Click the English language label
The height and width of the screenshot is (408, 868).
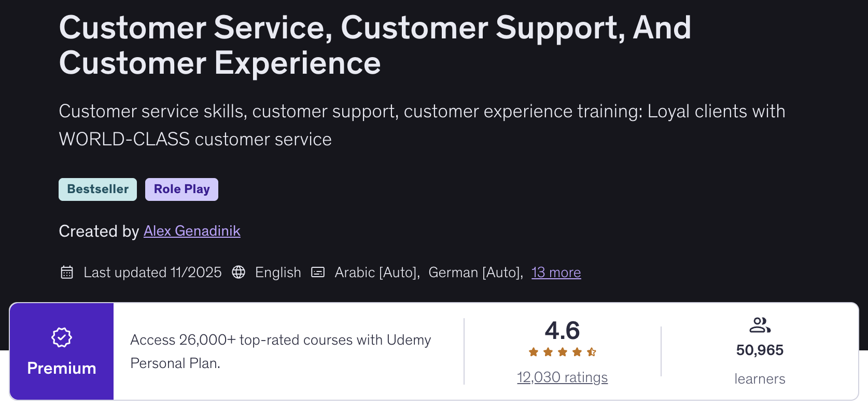[x=278, y=272]
